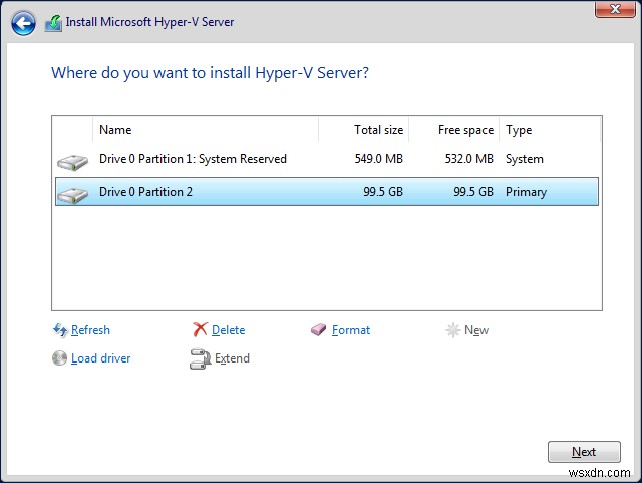Click the Load driver disc icon

[x=60, y=358]
